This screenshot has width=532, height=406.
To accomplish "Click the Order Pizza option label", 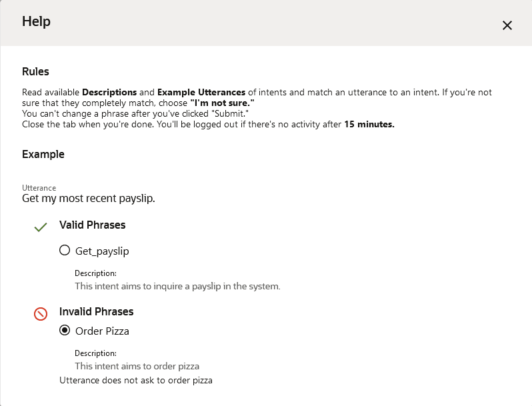I will 102,331.
